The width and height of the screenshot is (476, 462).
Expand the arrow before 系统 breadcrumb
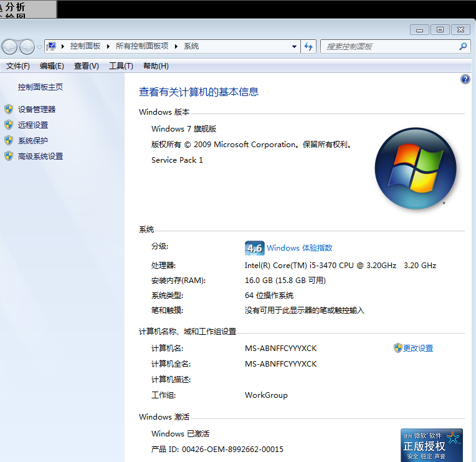tap(176, 47)
